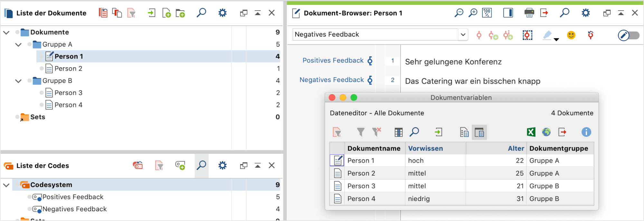The image size is (644, 221).
Task: Open search in Liste der Codes
Action: coord(201,166)
